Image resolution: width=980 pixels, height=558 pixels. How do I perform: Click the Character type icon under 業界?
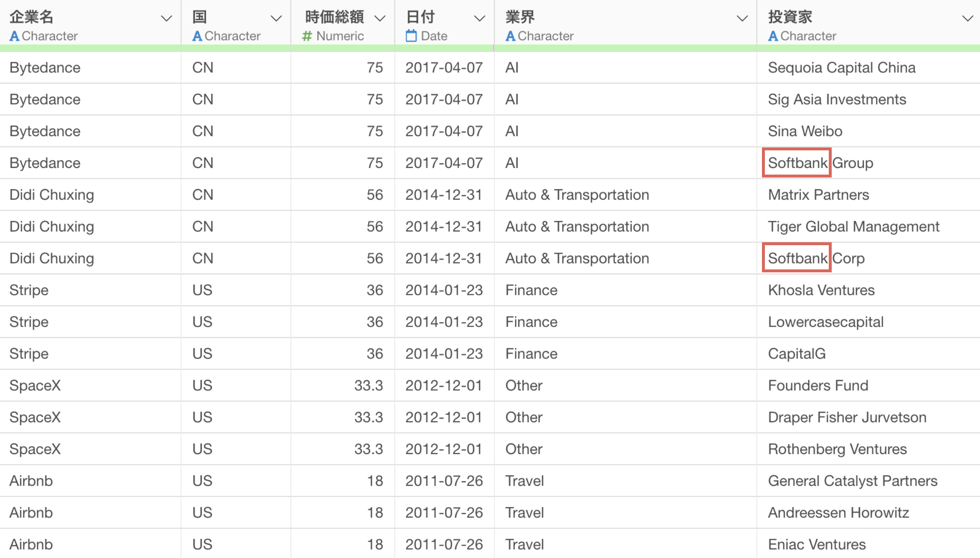(x=510, y=36)
